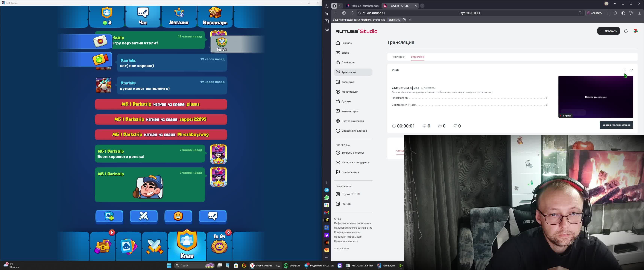
Task: Expand more sidebar apps via three dots
Action: (326, 257)
